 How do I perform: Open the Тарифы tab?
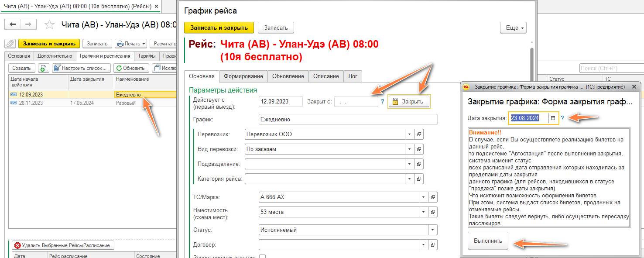pos(146,56)
